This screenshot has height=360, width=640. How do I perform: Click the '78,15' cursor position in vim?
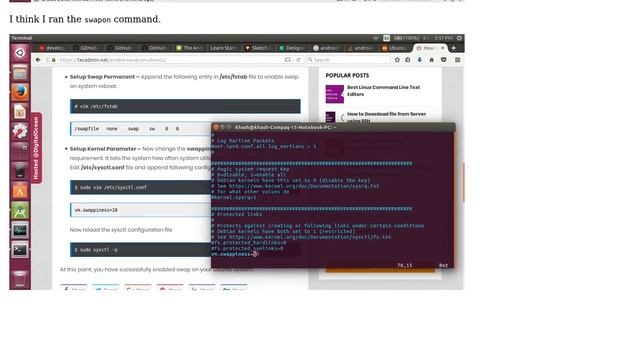(x=404, y=265)
